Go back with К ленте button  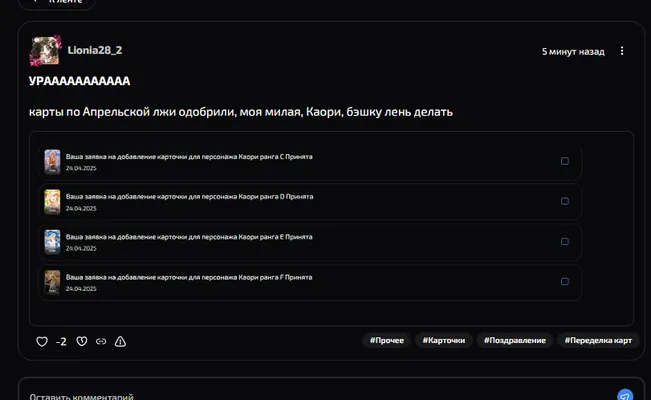[x=57, y=2]
